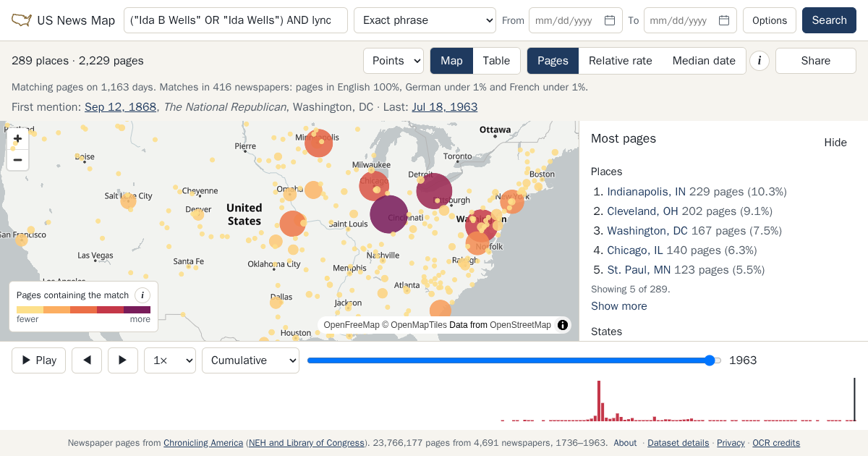Expand the list with Show more
The height and width of the screenshot is (456, 868).
pos(619,306)
